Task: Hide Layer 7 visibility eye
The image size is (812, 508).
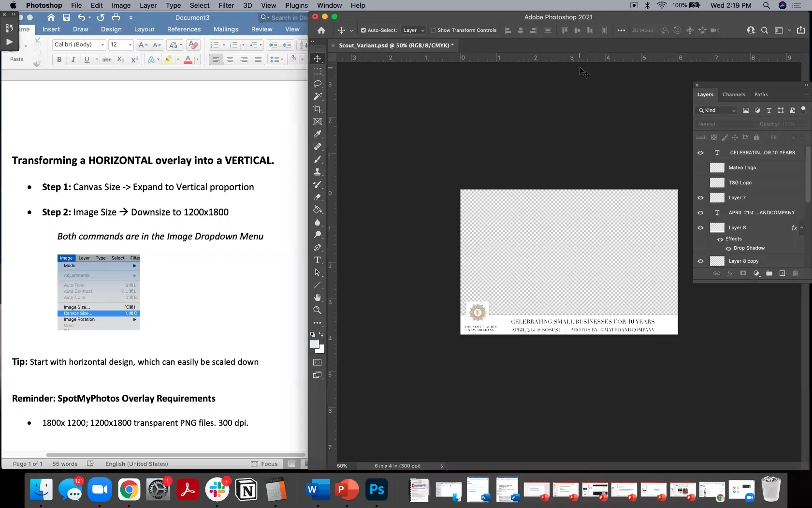Action: click(700, 197)
